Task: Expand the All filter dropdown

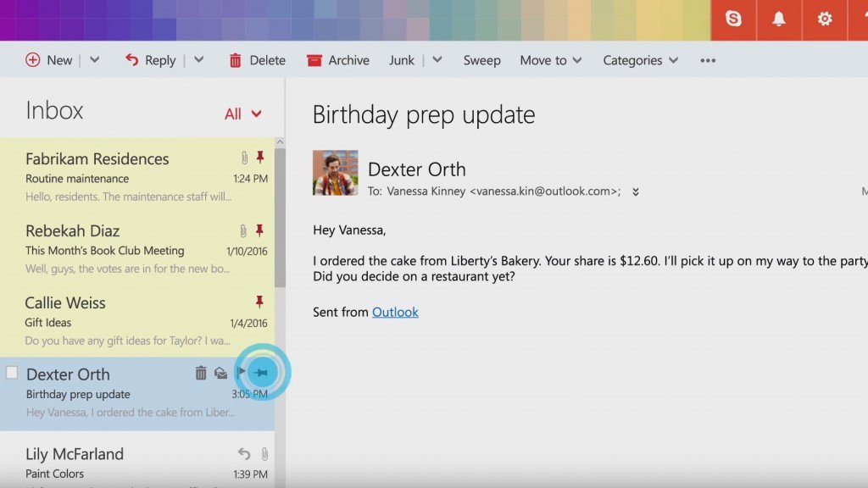Action: point(242,114)
